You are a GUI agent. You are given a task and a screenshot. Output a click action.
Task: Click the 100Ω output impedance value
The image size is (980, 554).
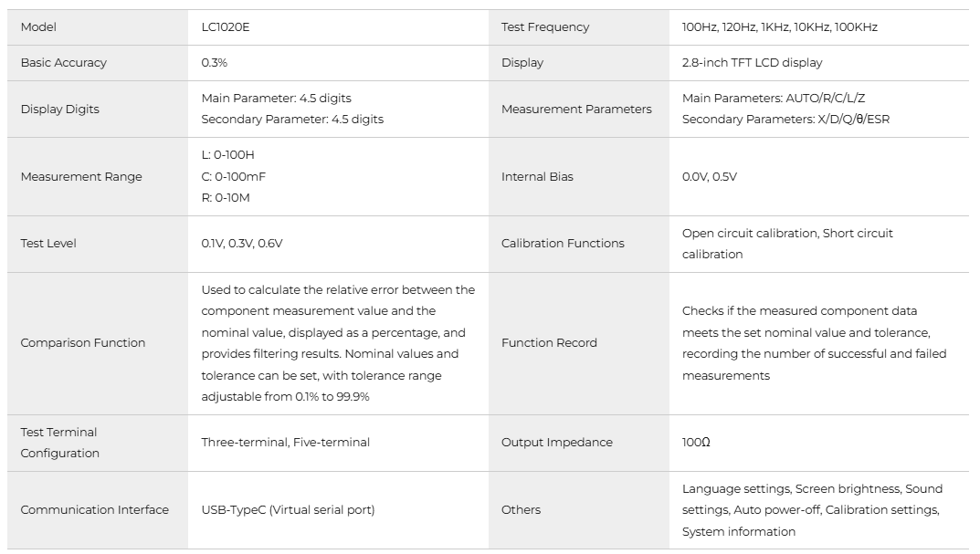point(696,443)
